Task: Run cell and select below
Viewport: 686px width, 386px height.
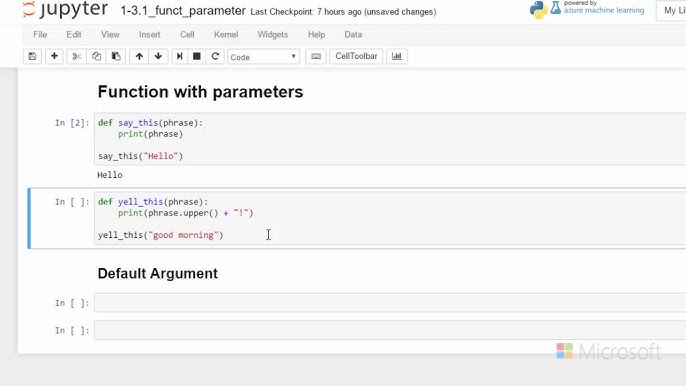Action: point(179,56)
